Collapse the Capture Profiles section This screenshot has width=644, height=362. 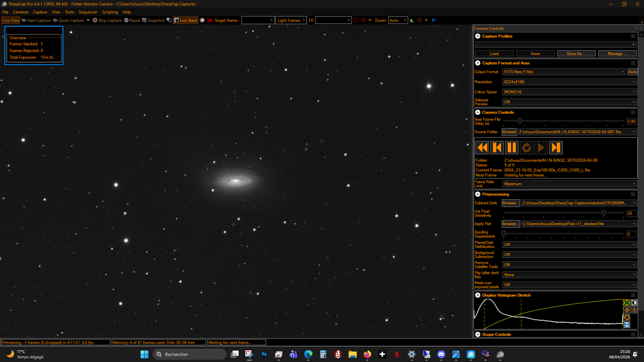click(478, 36)
